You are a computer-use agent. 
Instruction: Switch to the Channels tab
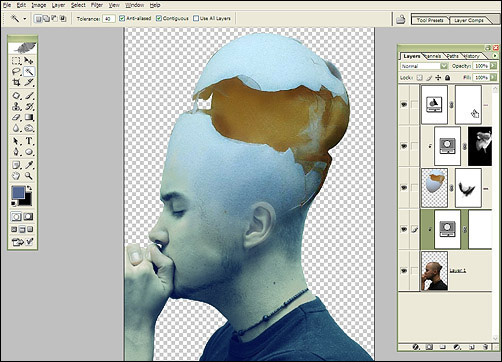(433, 56)
